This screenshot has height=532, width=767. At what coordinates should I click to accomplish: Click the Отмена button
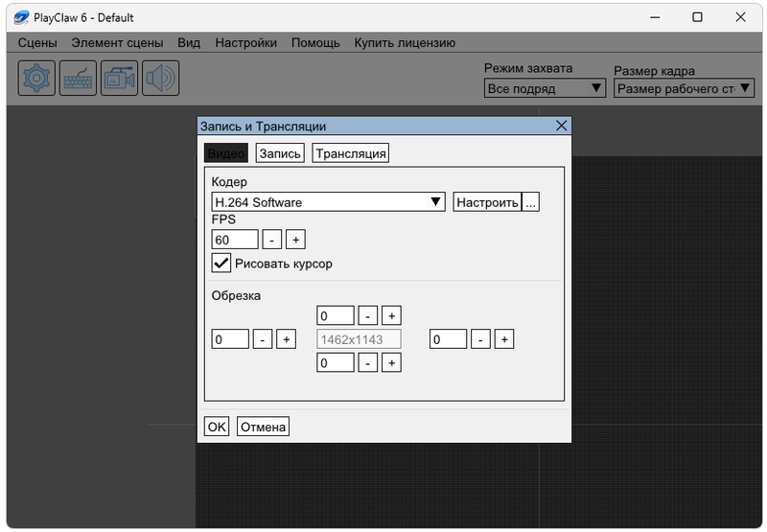click(263, 427)
